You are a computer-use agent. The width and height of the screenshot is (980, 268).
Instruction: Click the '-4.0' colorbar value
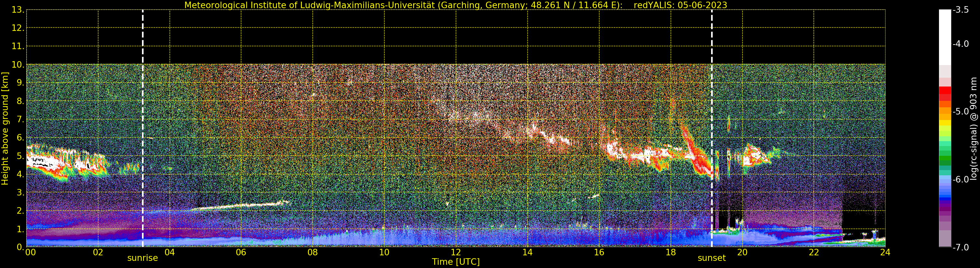960,44
